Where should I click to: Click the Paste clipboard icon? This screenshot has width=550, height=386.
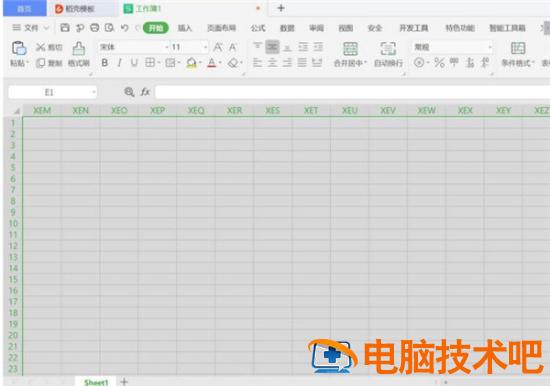(x=19, y=48)
